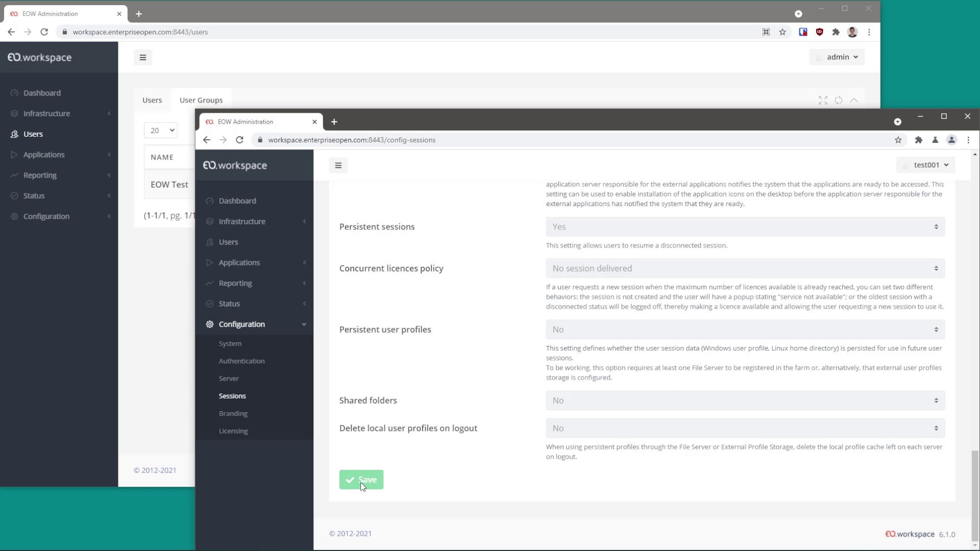Go forward in front browser window
Viewport: 980px width, 551px height.
click(223, 140)
